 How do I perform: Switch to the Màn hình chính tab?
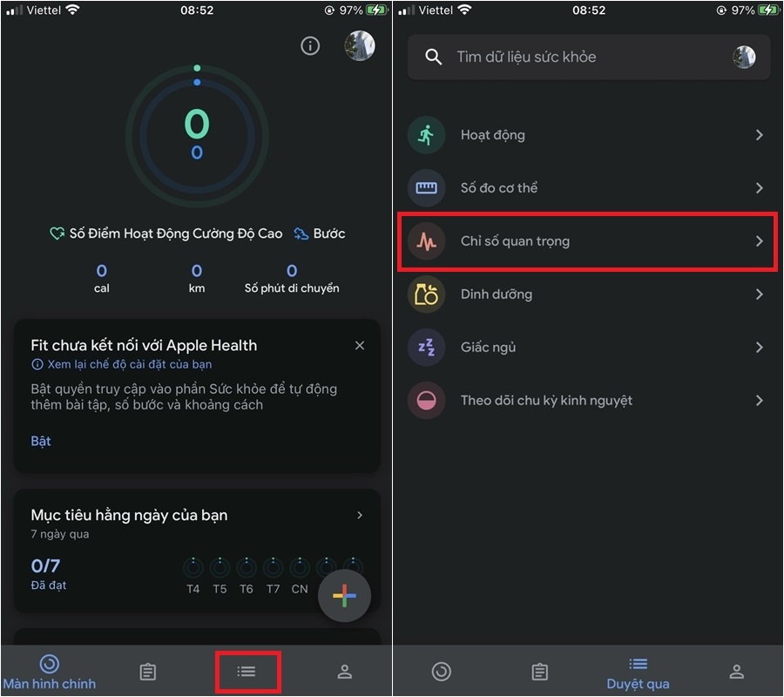50,671
